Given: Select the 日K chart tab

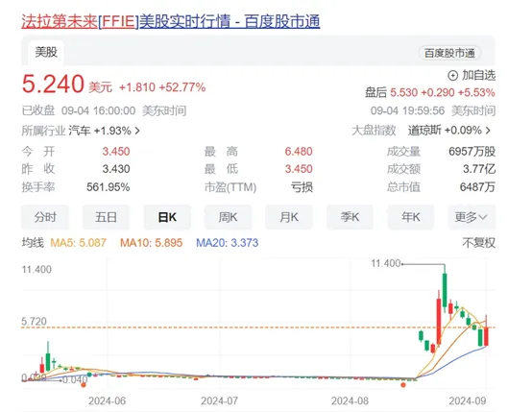Looking at the screenshot, I should coord(167,217).
